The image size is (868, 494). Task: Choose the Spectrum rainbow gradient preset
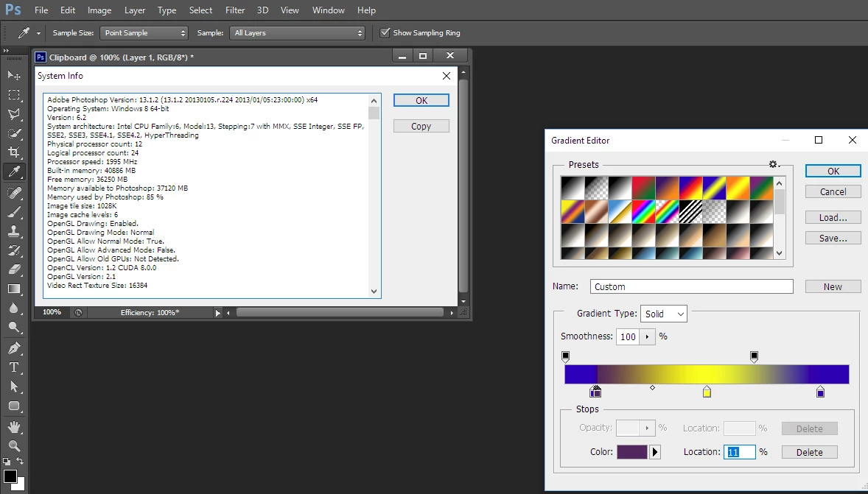pyautogui.click(x=643, y=211)
